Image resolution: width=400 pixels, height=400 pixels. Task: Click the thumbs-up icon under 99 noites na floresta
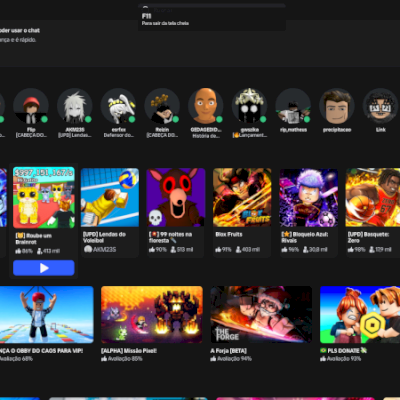click(x=152, y=249)
